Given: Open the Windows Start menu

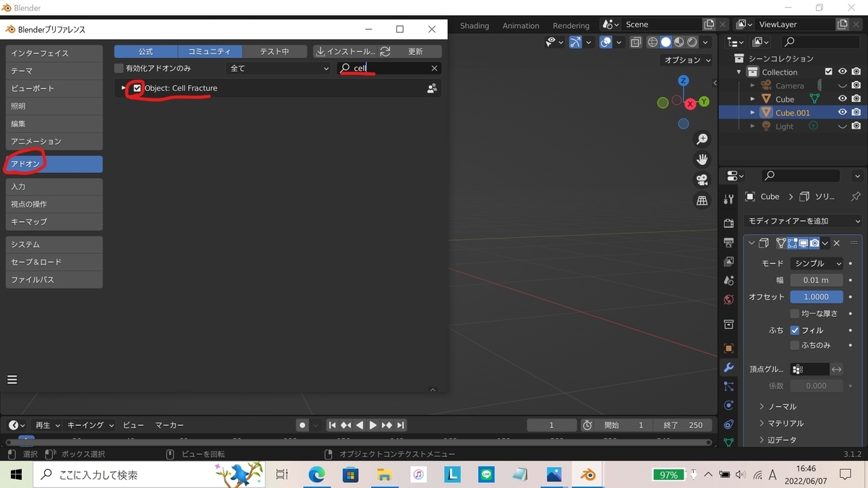Looking at the screenshot, I should click(x=16, y=475).
